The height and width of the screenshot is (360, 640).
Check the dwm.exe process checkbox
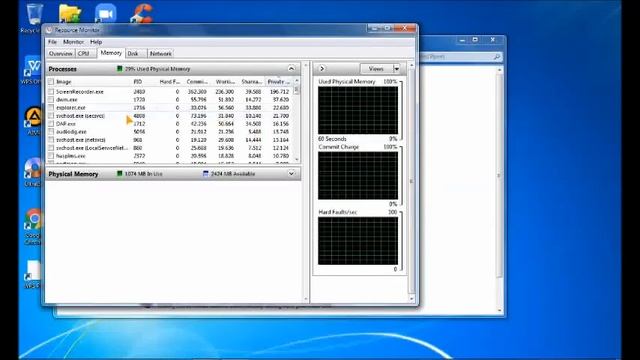[51, 100]
